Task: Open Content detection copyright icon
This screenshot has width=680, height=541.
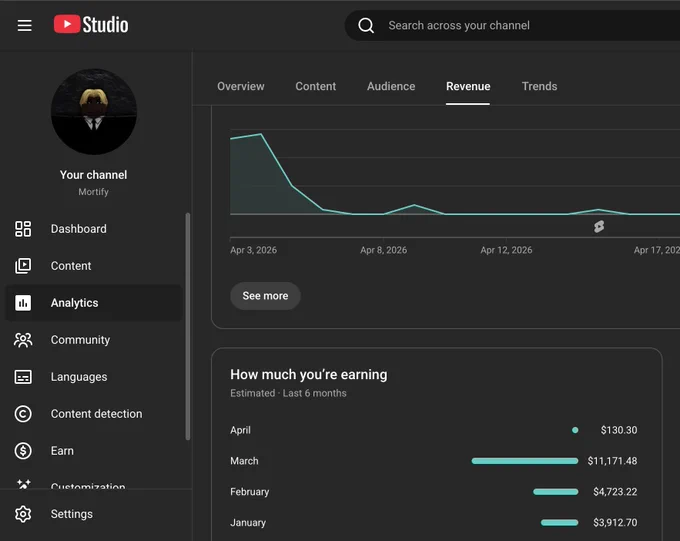Action: (x=23, y=413)
